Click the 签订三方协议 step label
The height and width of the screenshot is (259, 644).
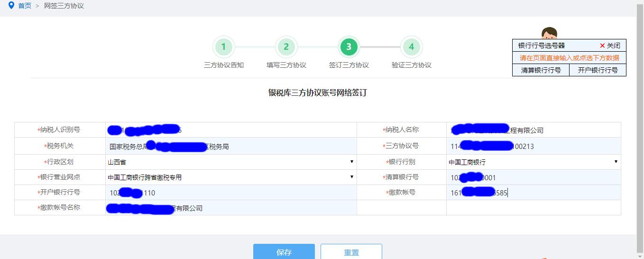pos(349,65)
